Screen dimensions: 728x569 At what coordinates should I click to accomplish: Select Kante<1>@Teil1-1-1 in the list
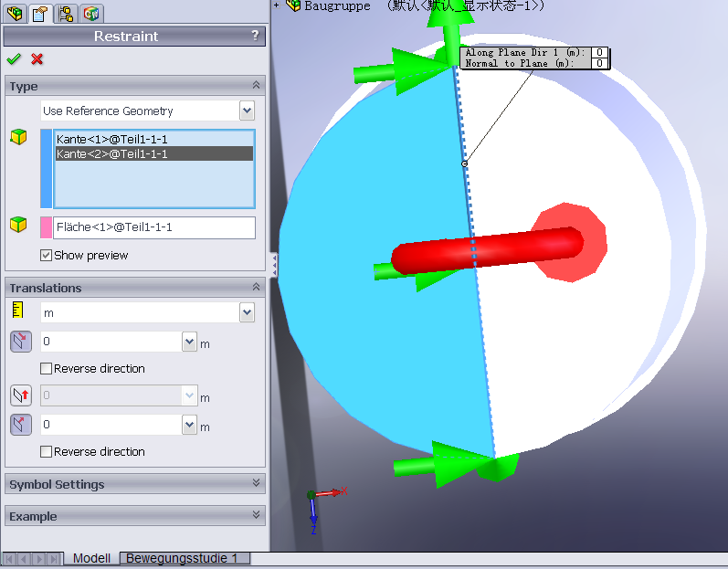[154, 139]
